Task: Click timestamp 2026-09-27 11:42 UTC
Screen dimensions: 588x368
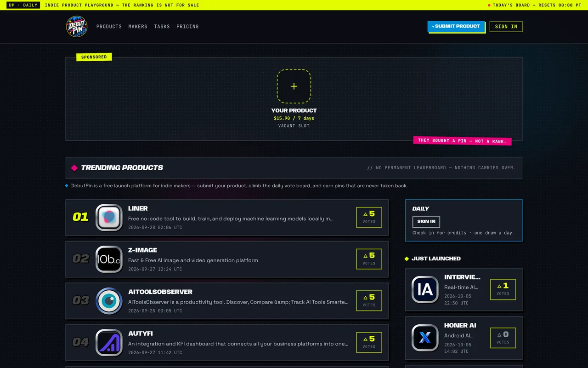Action: tap(155, 353)
